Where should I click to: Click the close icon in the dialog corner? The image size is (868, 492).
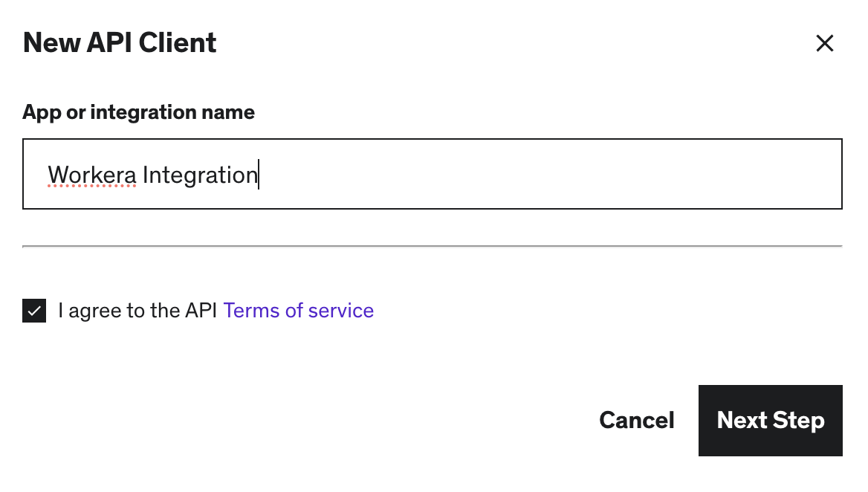(x=825, y=43)
